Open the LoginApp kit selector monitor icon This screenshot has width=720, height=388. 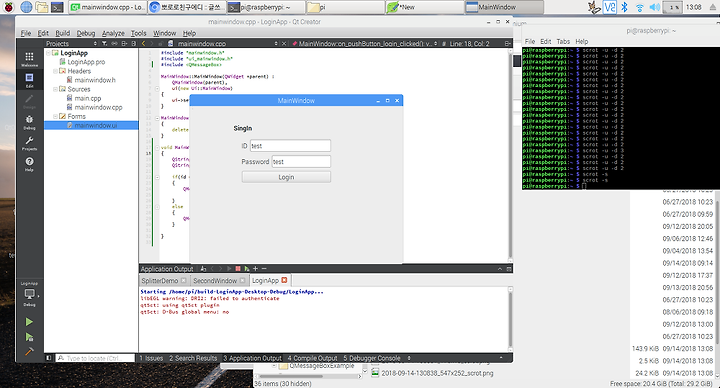coord(29,294)
